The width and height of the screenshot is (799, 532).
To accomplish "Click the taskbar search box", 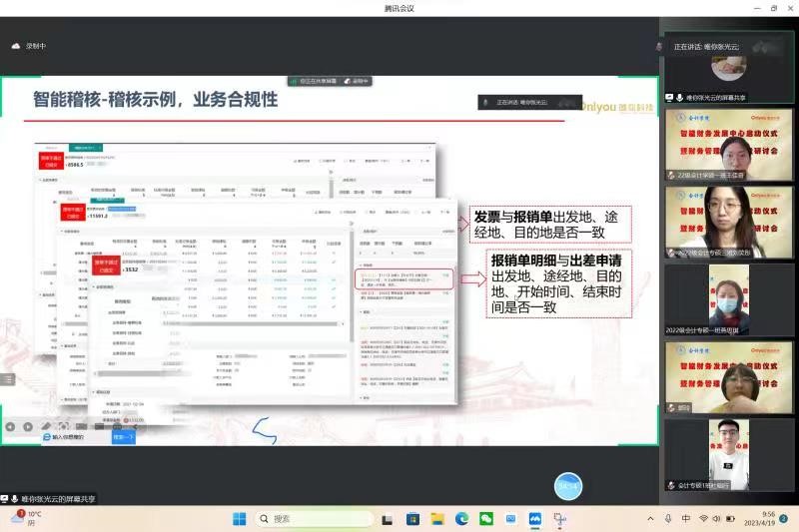I will (307, 519).
